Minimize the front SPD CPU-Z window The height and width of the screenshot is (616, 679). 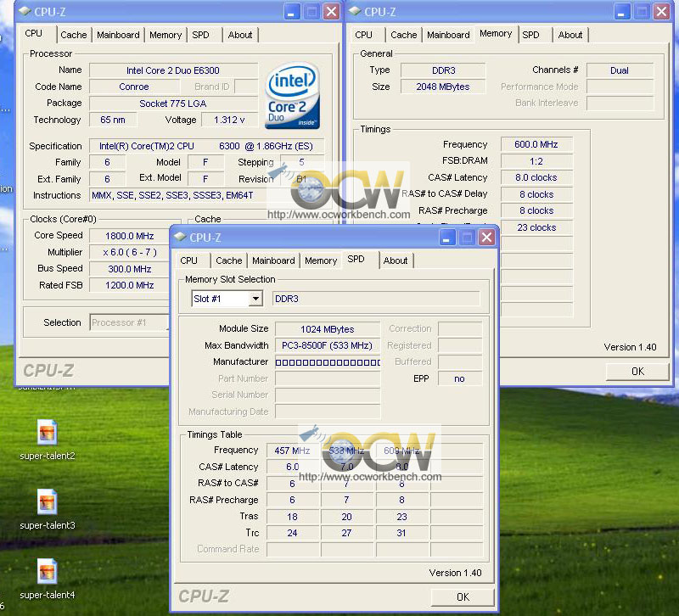point(448,238)
